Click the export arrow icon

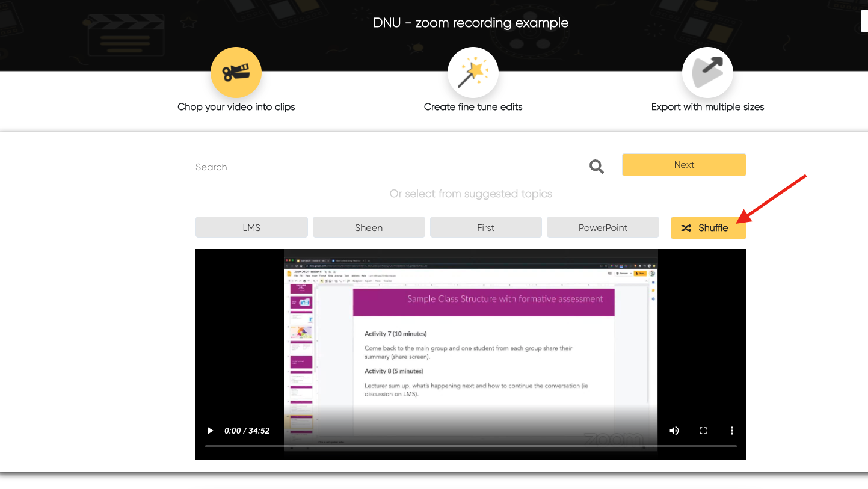tap(707, 73)
